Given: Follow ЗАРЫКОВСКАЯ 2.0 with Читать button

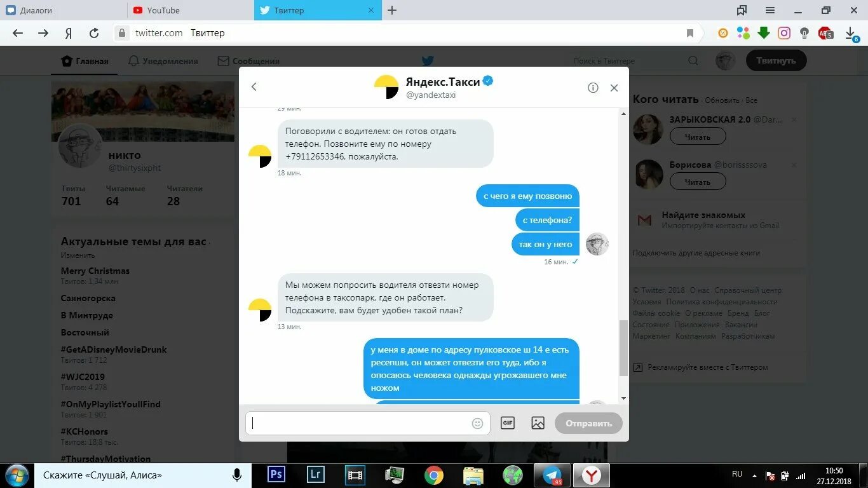Looking at the screenshot, I should coord(698,137).
